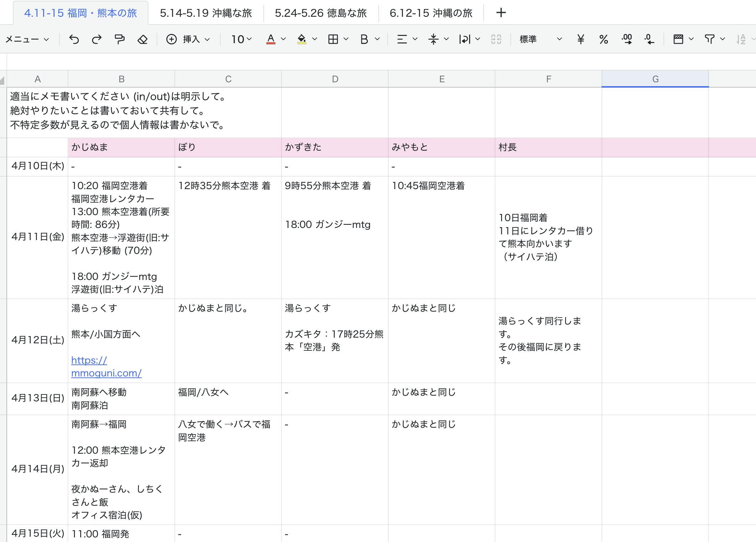756x542 pixels.
Task: Apply yen currency format
Action: click(581, 39)
